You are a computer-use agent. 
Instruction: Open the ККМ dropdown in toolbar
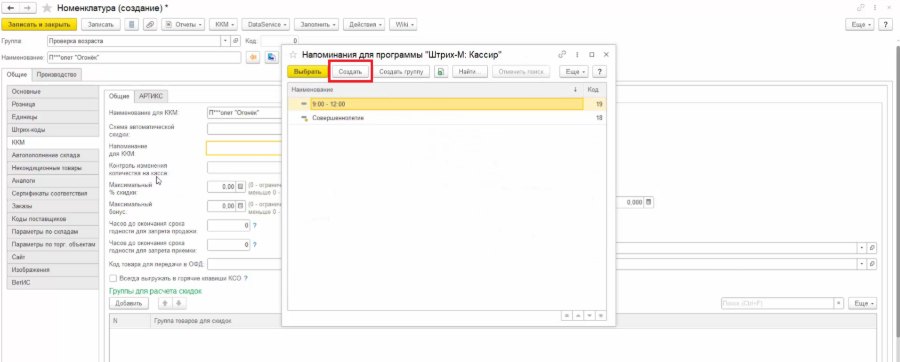(224, 25)
